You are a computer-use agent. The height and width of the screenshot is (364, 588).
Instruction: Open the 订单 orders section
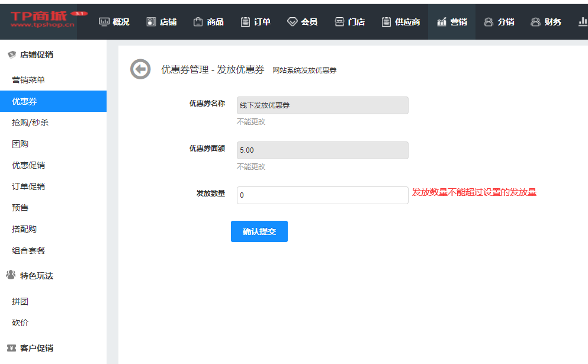coord(256,22)
